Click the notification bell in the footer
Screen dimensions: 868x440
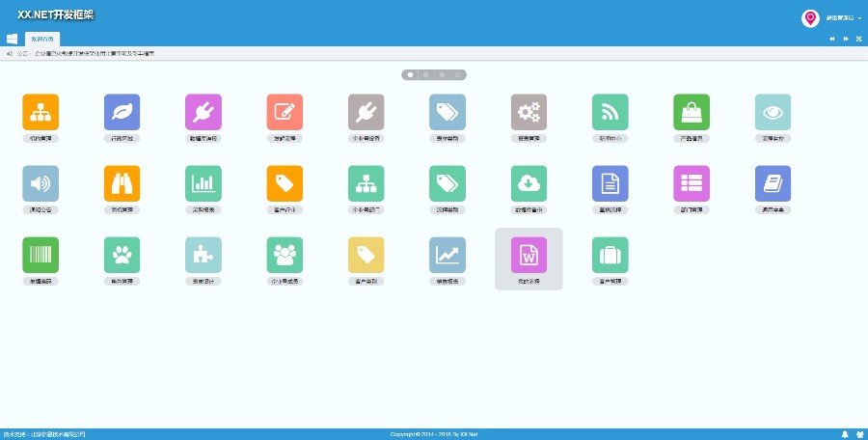[845, 434]
